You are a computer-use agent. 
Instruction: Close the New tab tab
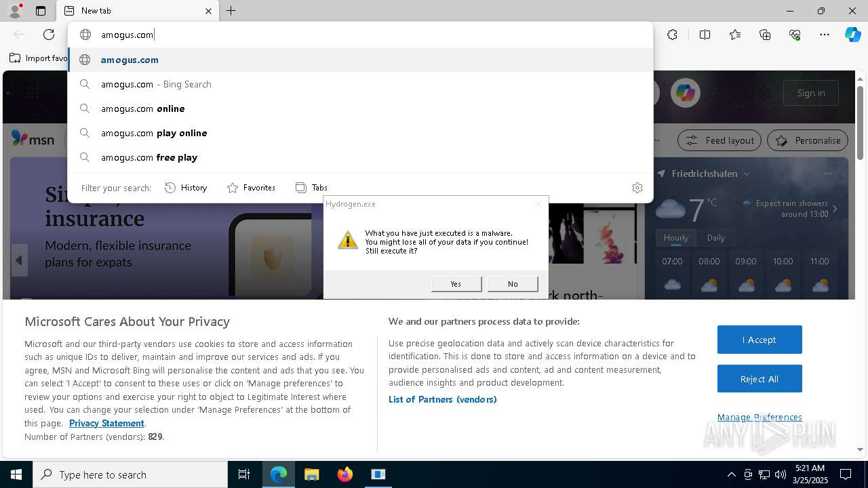[x=208, y=11]
